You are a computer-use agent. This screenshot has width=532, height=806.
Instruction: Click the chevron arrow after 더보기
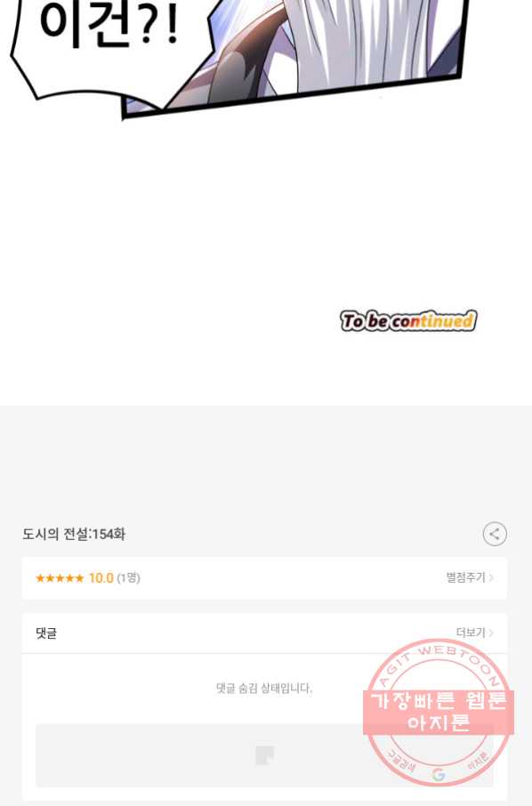[x=491, y=633]
